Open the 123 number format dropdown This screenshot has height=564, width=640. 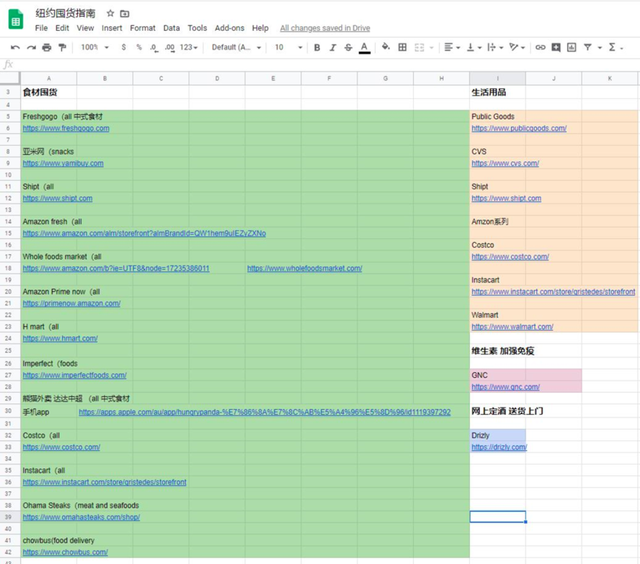(189, 47)
